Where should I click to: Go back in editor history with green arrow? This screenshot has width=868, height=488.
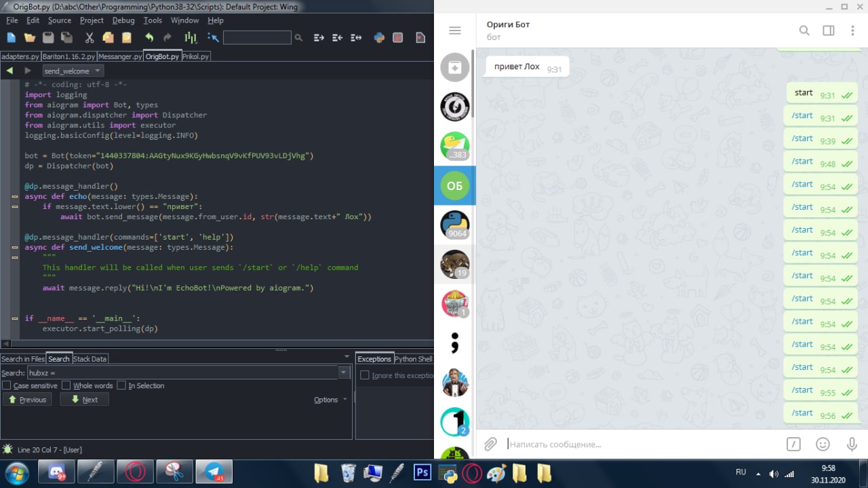click(9, 71)
